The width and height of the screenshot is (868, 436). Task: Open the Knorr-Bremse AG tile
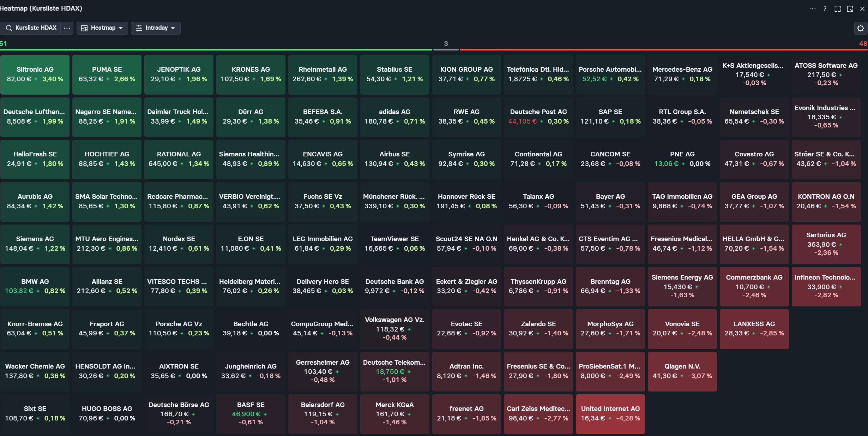point(35,329)
